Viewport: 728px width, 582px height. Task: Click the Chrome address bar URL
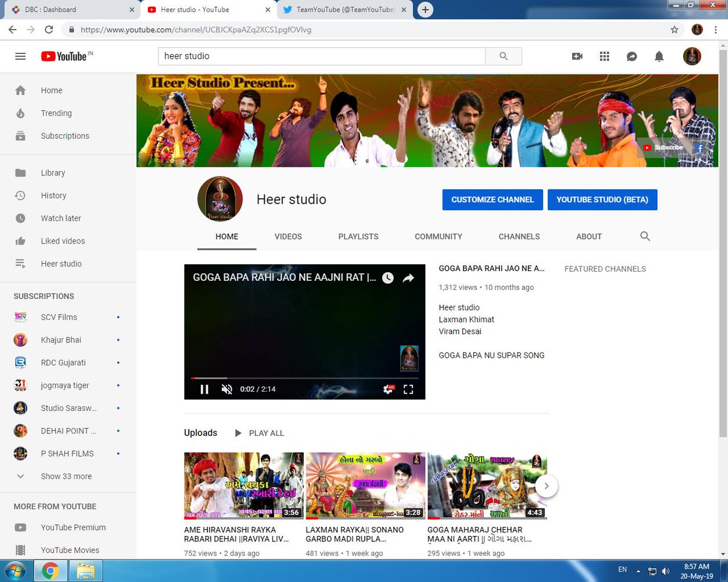click(196, 29)
